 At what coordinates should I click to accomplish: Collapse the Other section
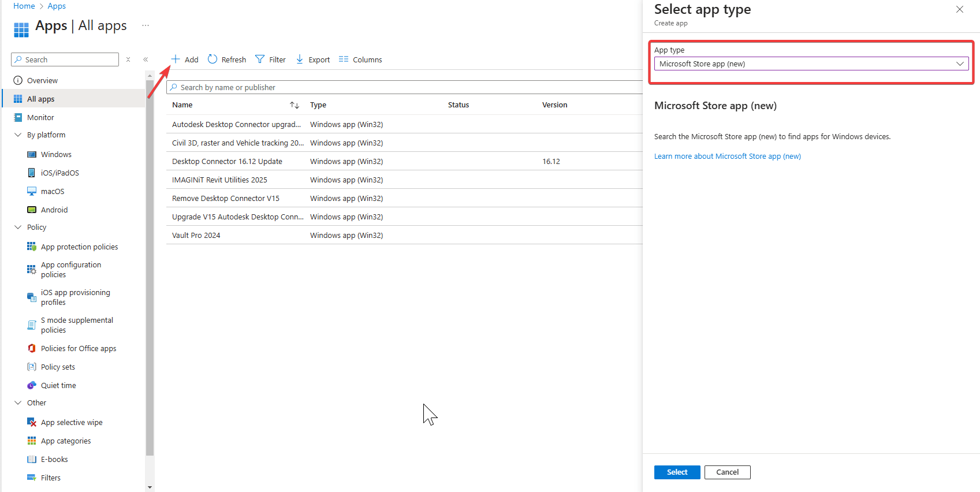(x=18, y=402)
